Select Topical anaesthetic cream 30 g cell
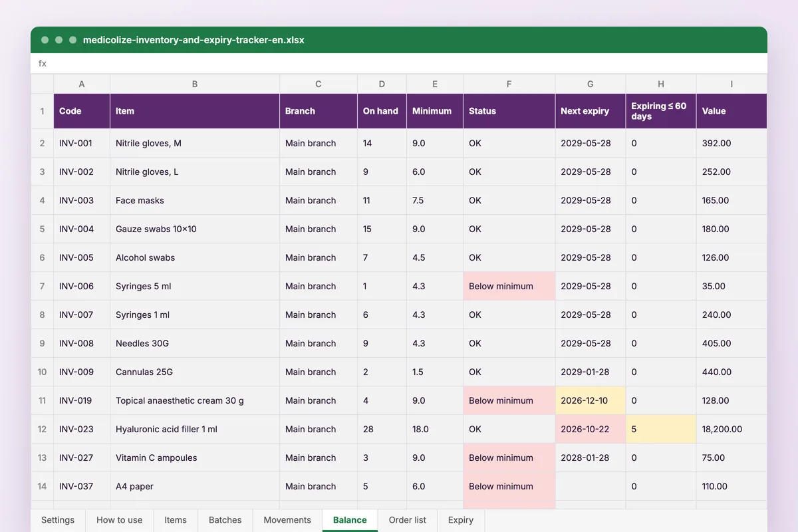The height and width of the screenshot is (532, 798). pyautogui.click(x=195, y=400)
